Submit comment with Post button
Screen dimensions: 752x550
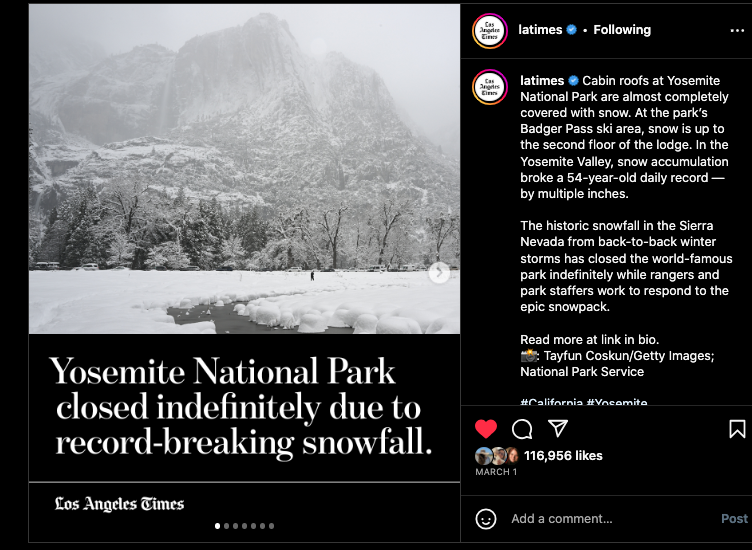[x=734, y=519]
